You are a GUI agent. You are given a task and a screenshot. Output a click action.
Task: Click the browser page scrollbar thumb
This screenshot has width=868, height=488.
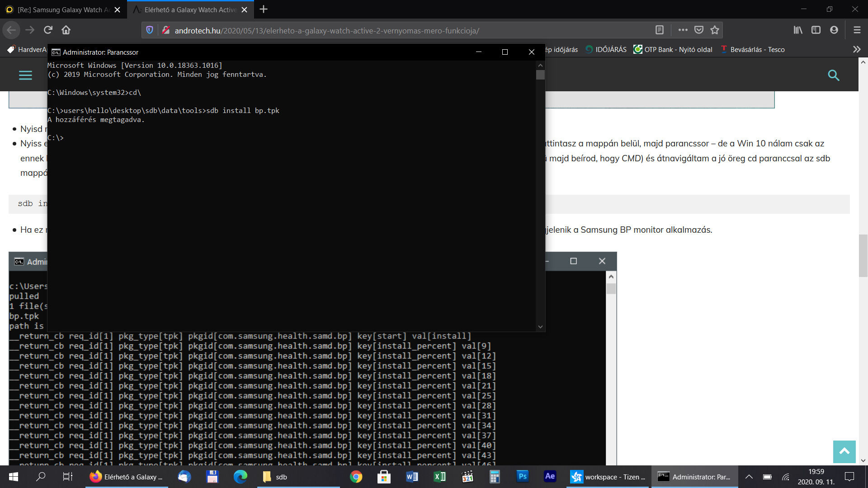[863, 256]
